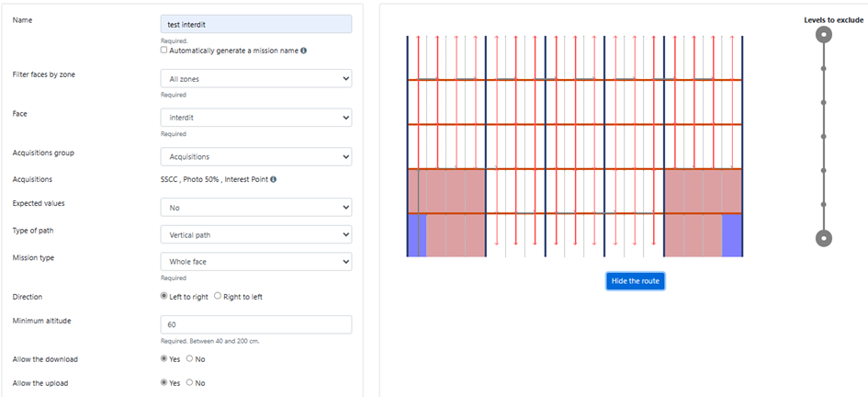Click the blue zone at bottom-left of rack

click(416, 234)
